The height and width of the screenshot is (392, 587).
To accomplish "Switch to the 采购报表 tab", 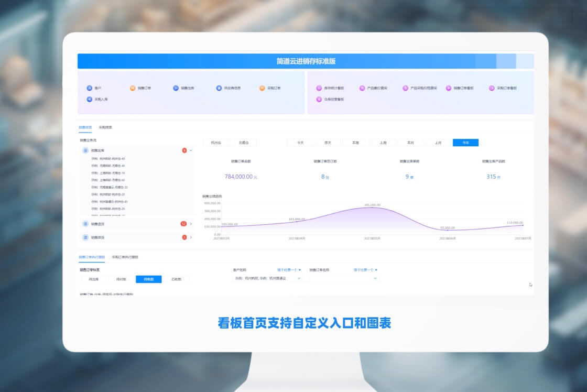I will coord(105,127).
